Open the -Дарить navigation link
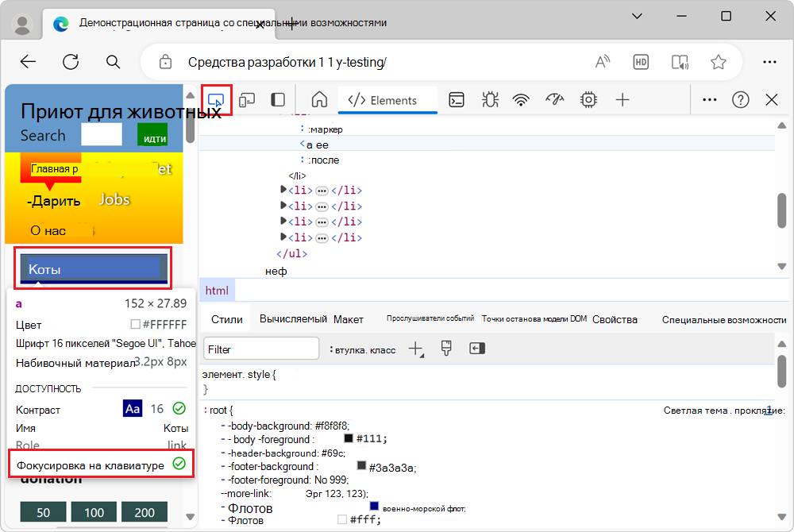The image size is (794, 532). pyautogui.click(x=54, y=201)
